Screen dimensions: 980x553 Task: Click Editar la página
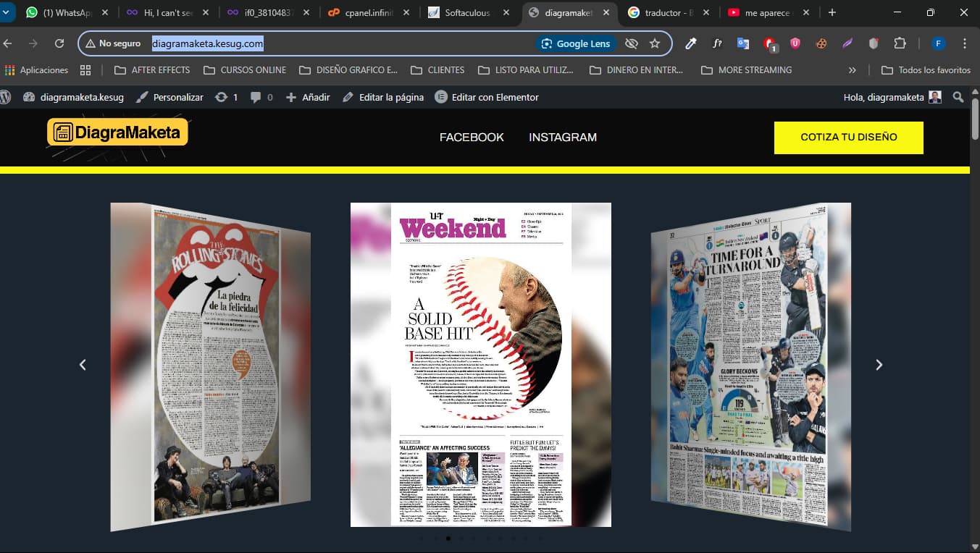point(383,97)
